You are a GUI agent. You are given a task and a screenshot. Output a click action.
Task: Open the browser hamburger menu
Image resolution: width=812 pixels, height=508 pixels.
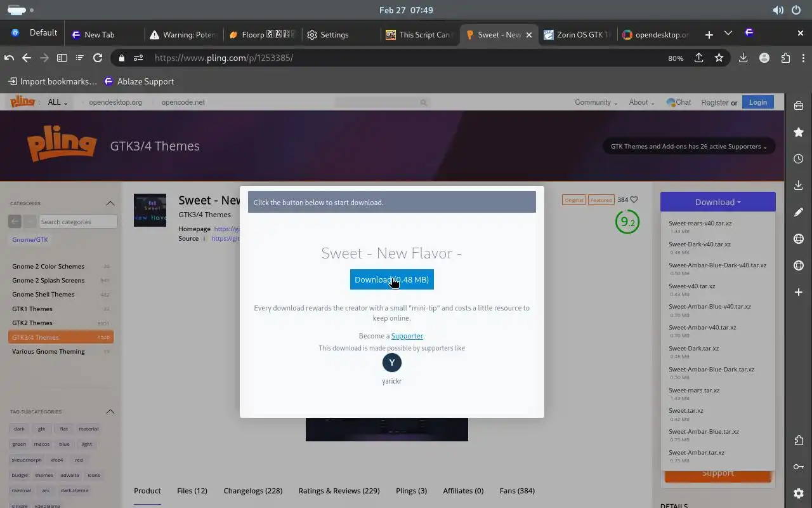[802, 58]
